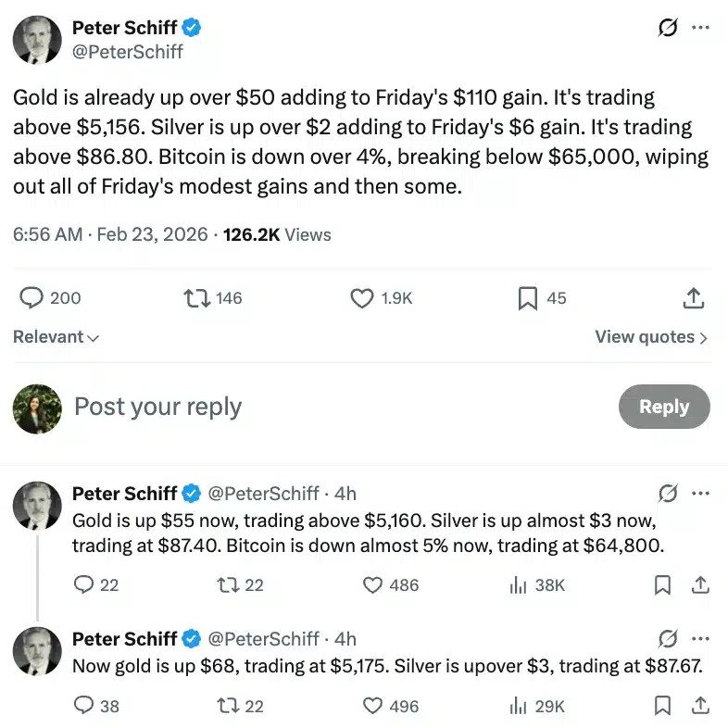
Task: Repost the main post with 146 reposts
Action: [x=196, y=298]
